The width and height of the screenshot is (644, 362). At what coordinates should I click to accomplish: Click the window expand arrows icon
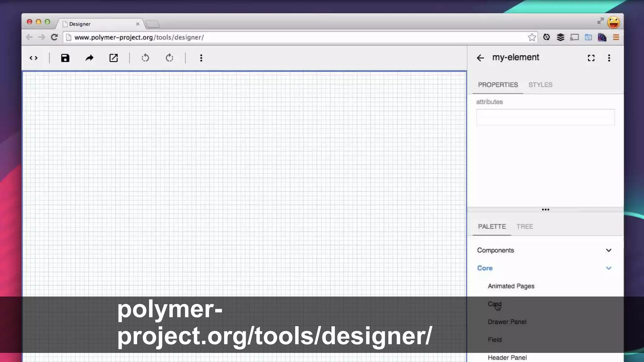601,21
